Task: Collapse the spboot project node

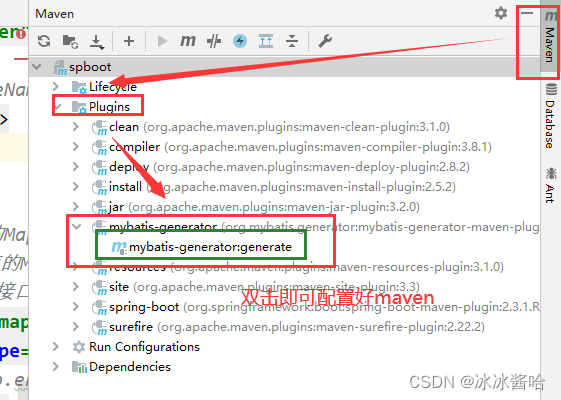Action: tap(36, 67)
